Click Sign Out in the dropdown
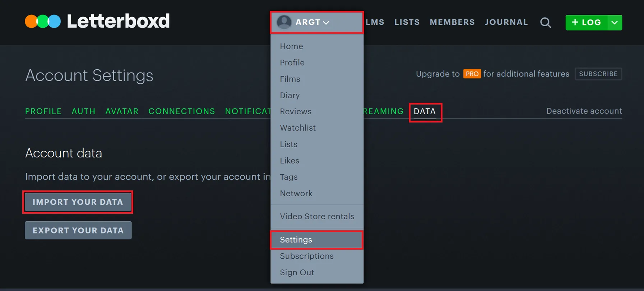The width and height of the screenshot is (644, 291). click(297, 272)
